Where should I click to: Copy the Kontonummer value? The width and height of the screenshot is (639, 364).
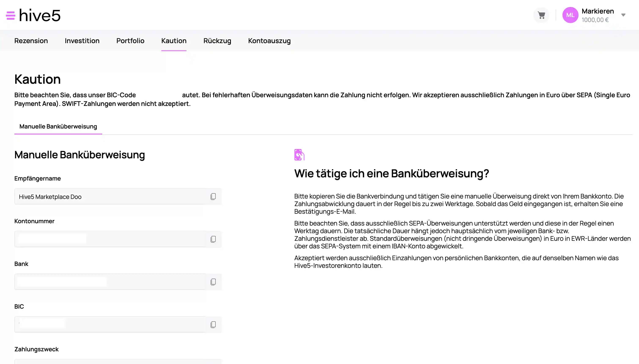(x=213, y=239)
